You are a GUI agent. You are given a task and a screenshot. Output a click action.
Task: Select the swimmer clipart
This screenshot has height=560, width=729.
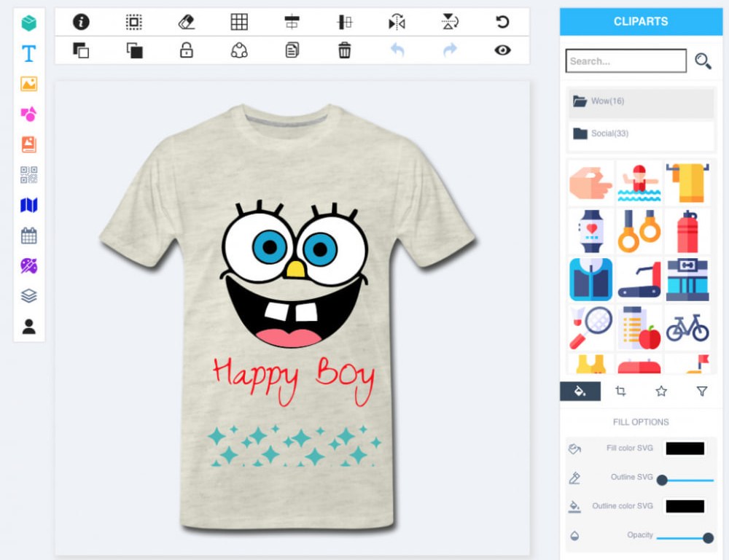click(x=639, y=183)
